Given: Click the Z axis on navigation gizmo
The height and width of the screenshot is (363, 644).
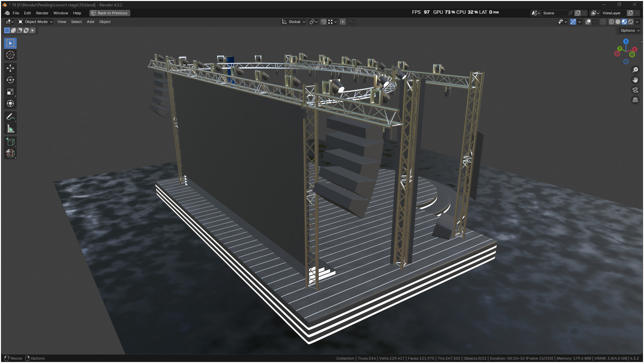Looking at the screenshot, I should (626, 41).
